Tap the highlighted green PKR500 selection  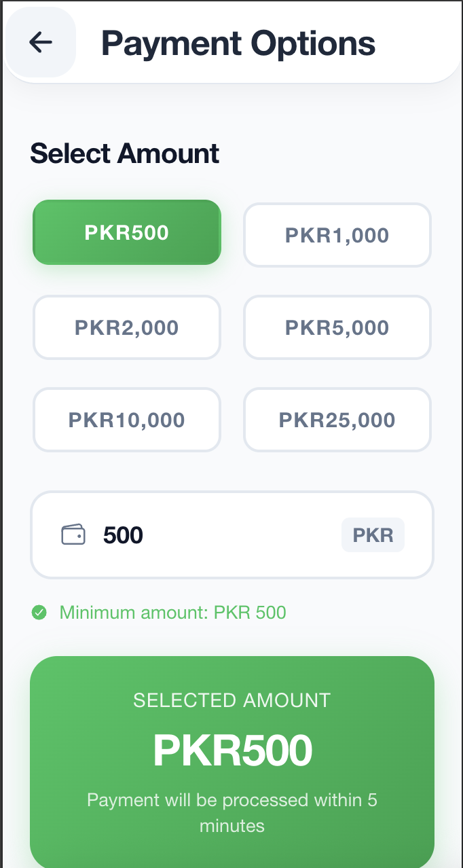tap(126, 233)
